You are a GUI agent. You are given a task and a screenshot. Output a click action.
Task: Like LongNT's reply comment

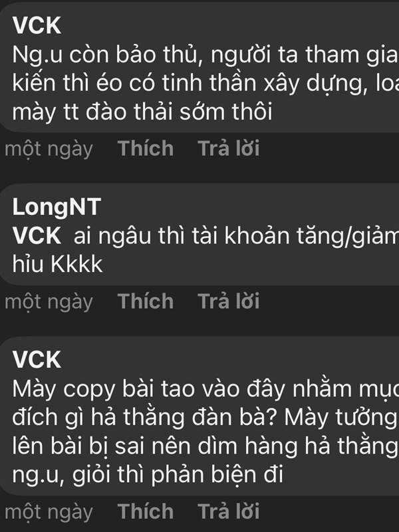(146, 301)
